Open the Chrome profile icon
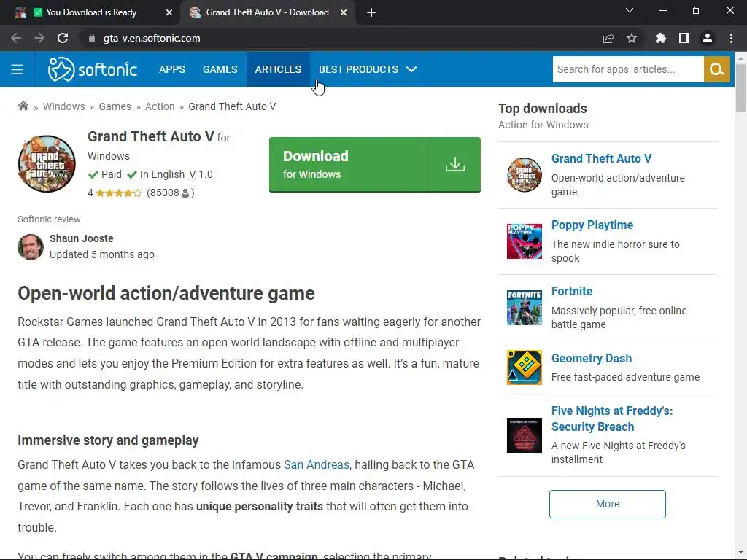 (708, 38)
